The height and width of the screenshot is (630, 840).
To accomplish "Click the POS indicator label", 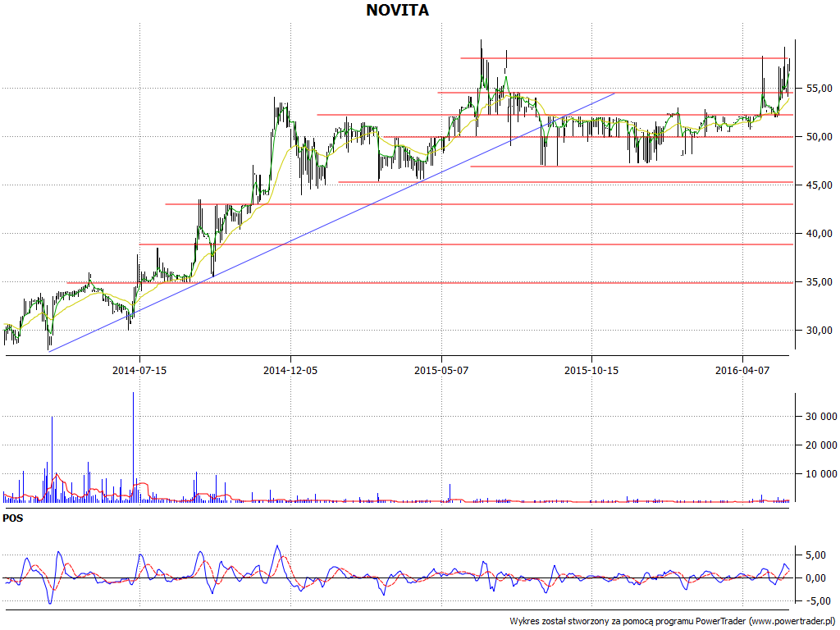I will 13,518.
